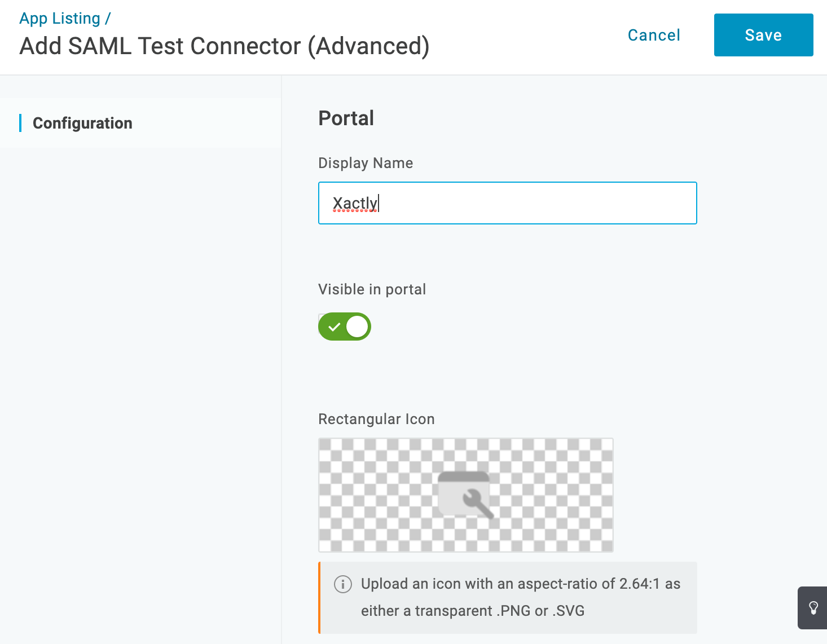Click the Portal section heading
Screen dimensions: 827x644
coord(346,118)
